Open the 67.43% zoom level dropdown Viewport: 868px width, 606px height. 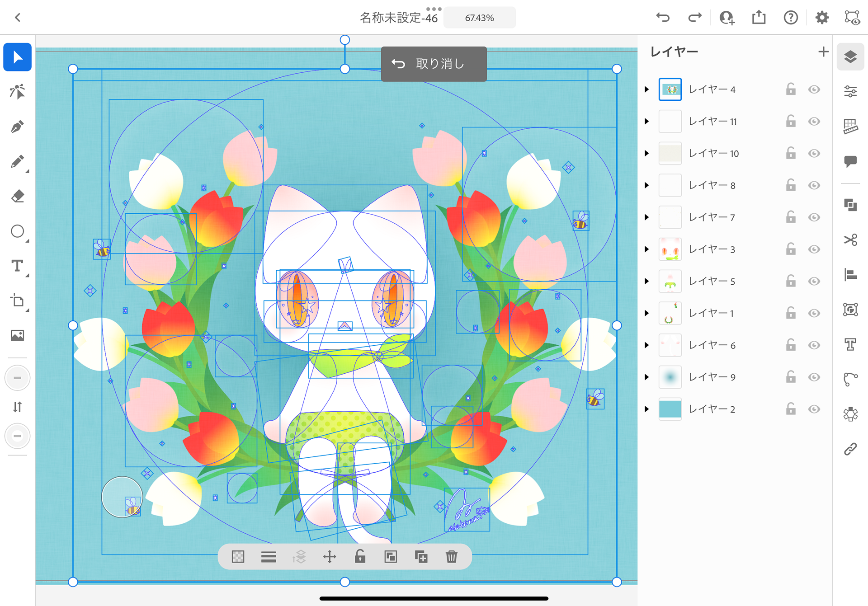(479, 18)
